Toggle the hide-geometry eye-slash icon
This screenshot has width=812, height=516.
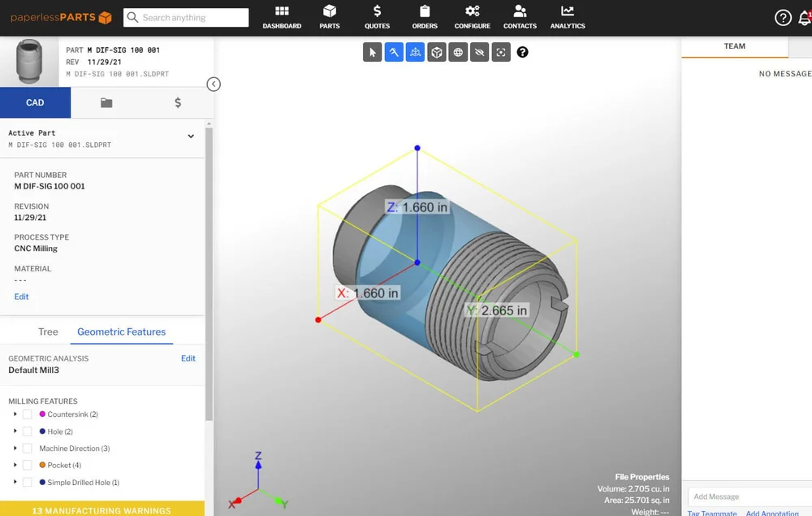pyautogui.click(x=479, y=52)
